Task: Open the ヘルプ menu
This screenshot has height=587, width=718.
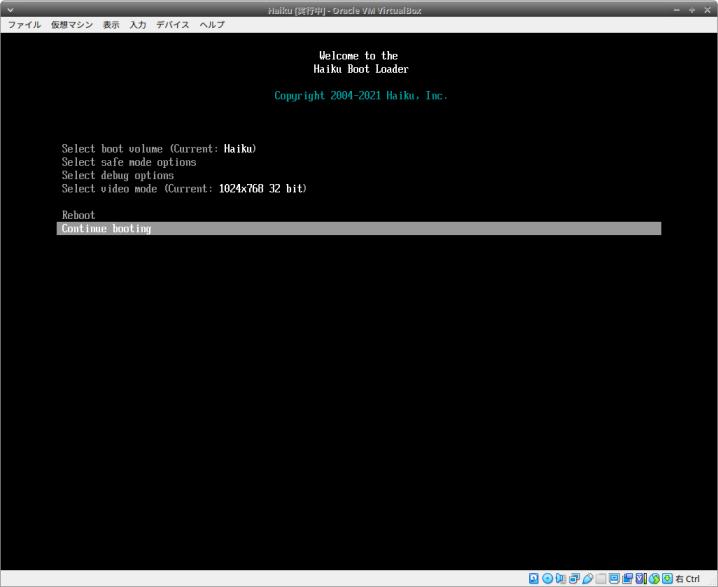Action: 212,25
